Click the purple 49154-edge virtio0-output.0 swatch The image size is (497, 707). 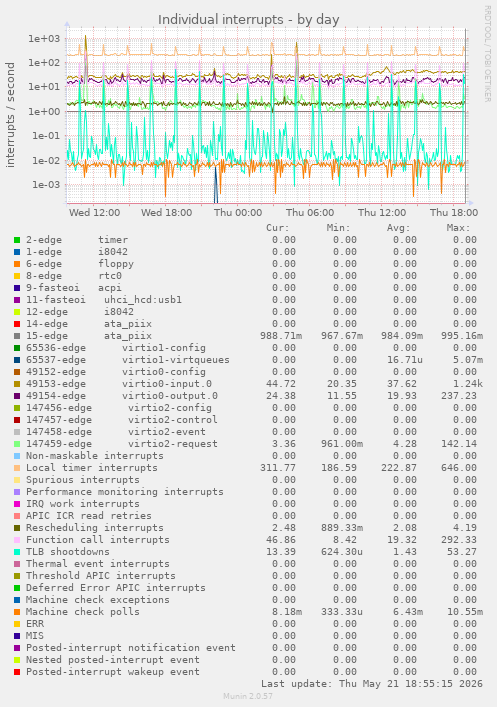17,396
